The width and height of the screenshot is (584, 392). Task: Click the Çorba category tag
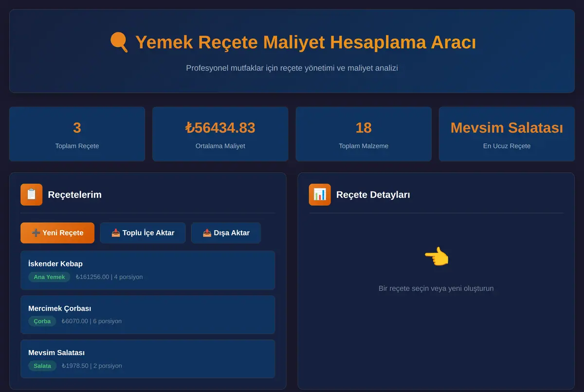pos(42,321)
